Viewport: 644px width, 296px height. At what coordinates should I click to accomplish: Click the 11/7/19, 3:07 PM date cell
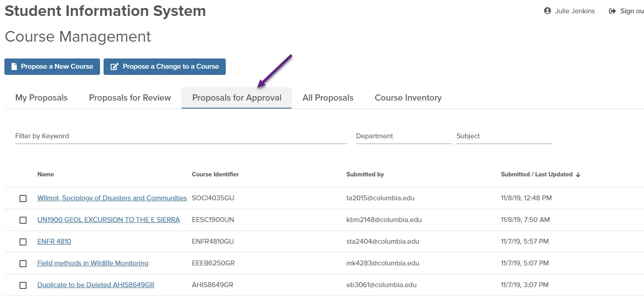tap(525, 285)
